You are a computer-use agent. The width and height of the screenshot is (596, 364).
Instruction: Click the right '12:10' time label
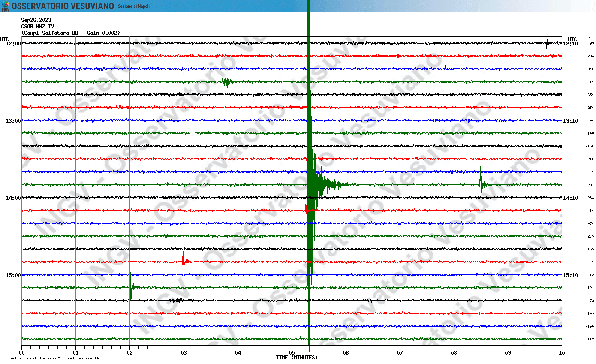(x=570, y=44)
